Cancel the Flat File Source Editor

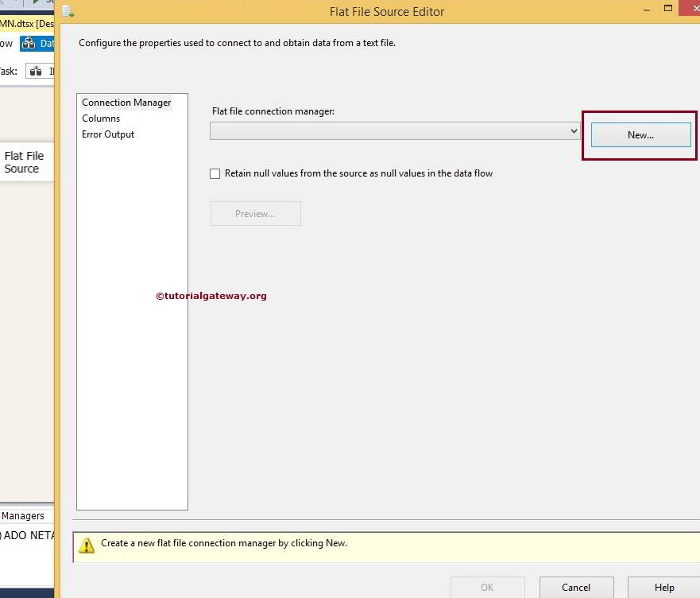576,588
